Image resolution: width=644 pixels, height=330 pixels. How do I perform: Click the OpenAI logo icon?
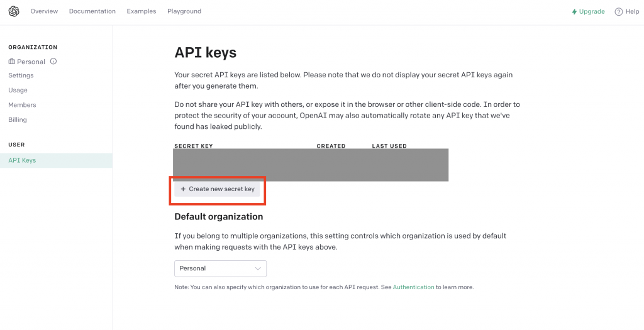[x=14, y=11]
